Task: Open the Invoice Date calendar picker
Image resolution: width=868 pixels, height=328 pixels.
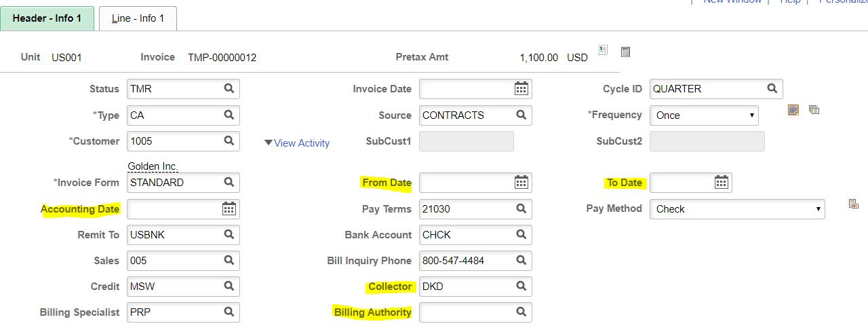Action: (x=521, y=89)
